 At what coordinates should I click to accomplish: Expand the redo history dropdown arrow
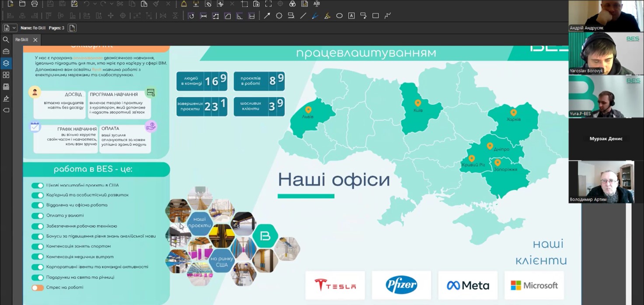tap(111, 4)
